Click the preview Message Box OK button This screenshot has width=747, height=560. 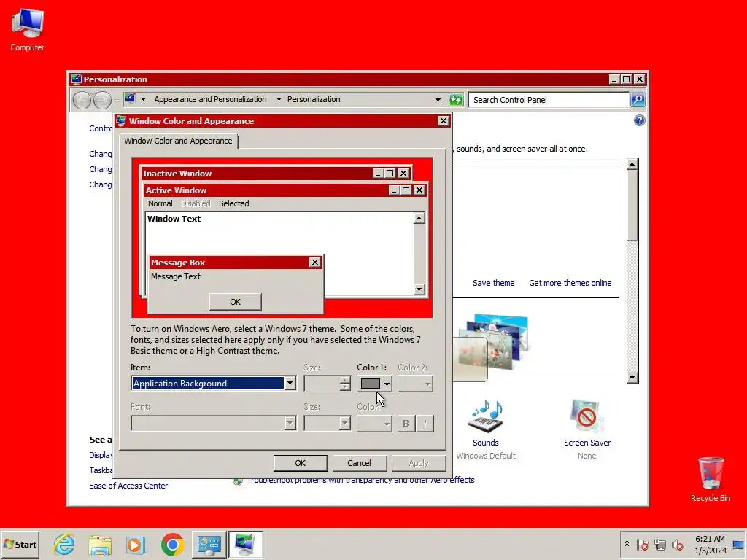click(236, 302)
